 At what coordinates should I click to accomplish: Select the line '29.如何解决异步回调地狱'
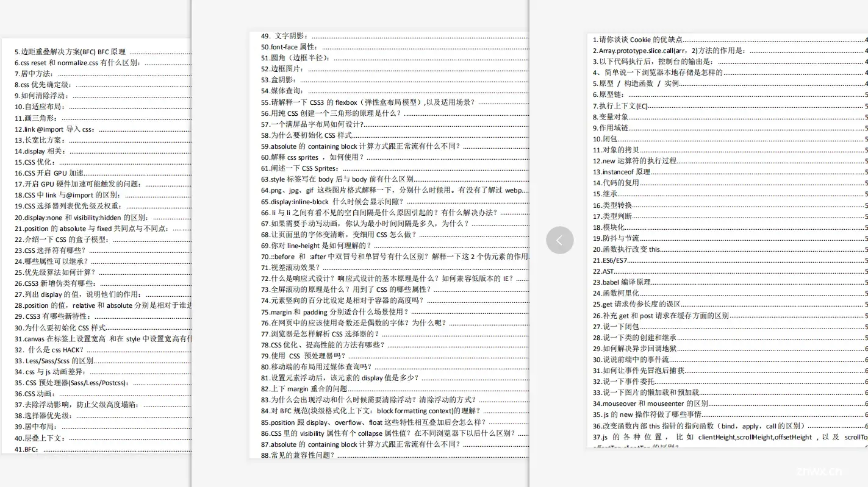point(730,349)
